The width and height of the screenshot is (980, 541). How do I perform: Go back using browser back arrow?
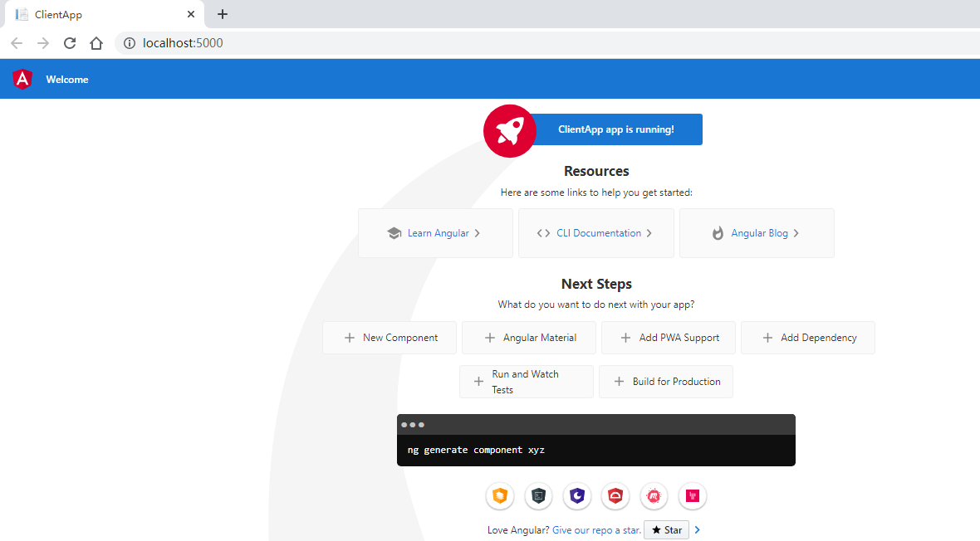17,43
